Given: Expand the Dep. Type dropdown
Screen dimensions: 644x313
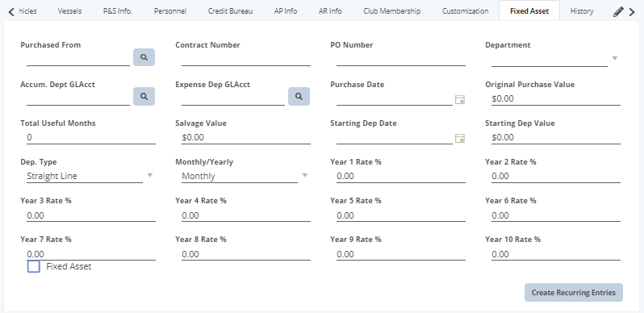Looking at the screenshot, I should 150,175.
